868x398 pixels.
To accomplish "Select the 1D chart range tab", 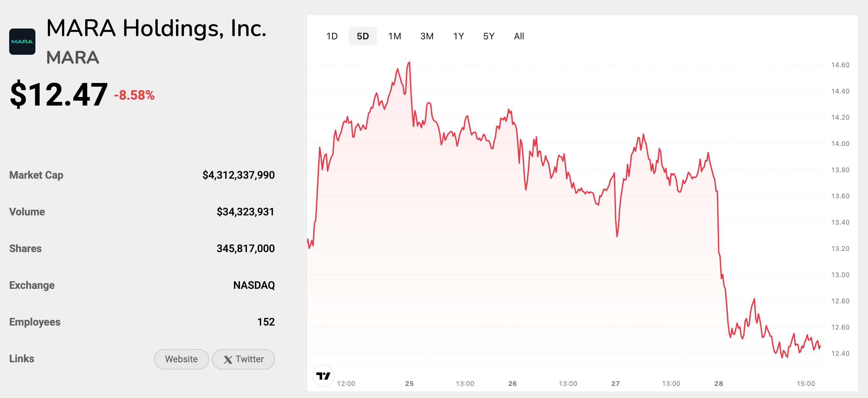I will [332, 36].
